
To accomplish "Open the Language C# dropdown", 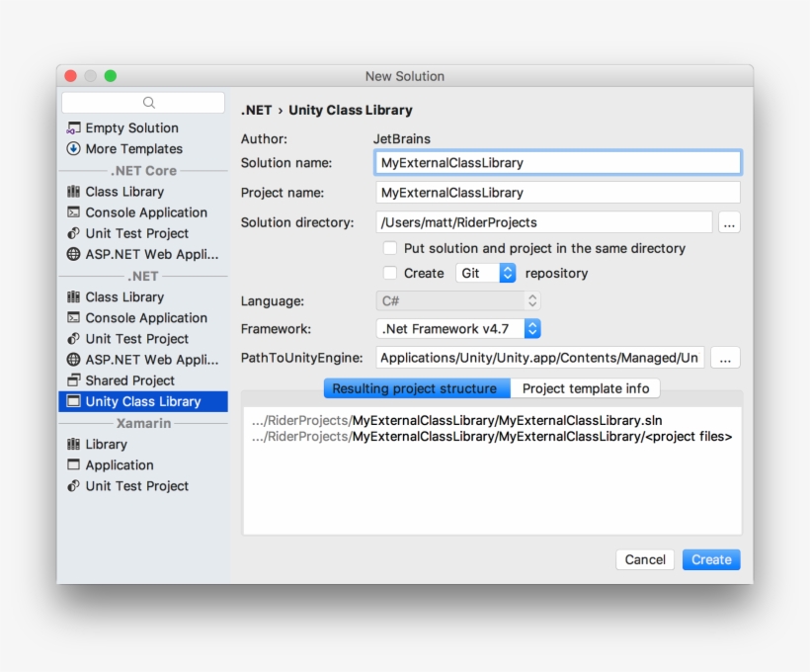I will [x=458, y=300].
